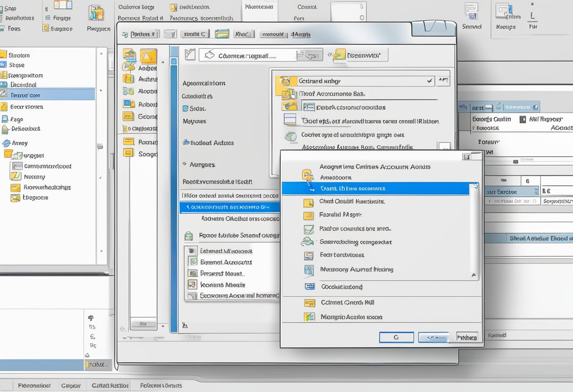The width and height of the screenshot is (573, 392).
Task: Enable the small blue checkbox beside Sides
Action: point(186,108)
